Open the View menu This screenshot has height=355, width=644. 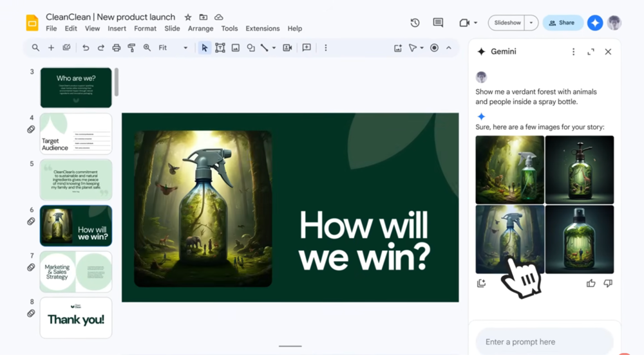point(92,28)
